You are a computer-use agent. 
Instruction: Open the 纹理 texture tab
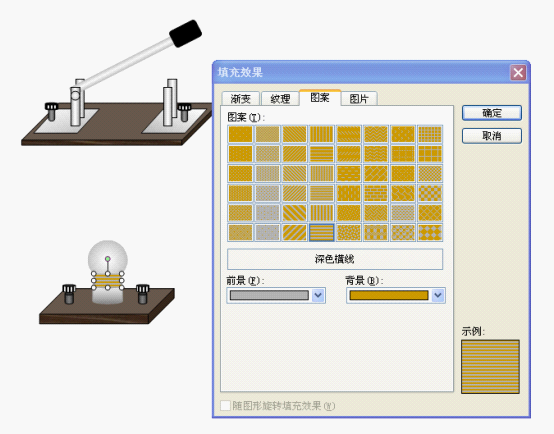(280, 99)
